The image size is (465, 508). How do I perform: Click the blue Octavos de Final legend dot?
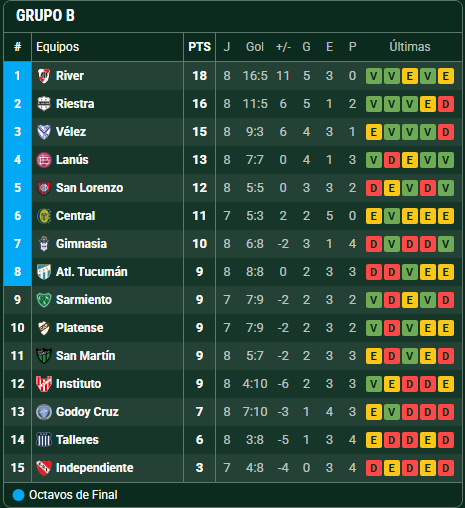(x=18, y=495)
